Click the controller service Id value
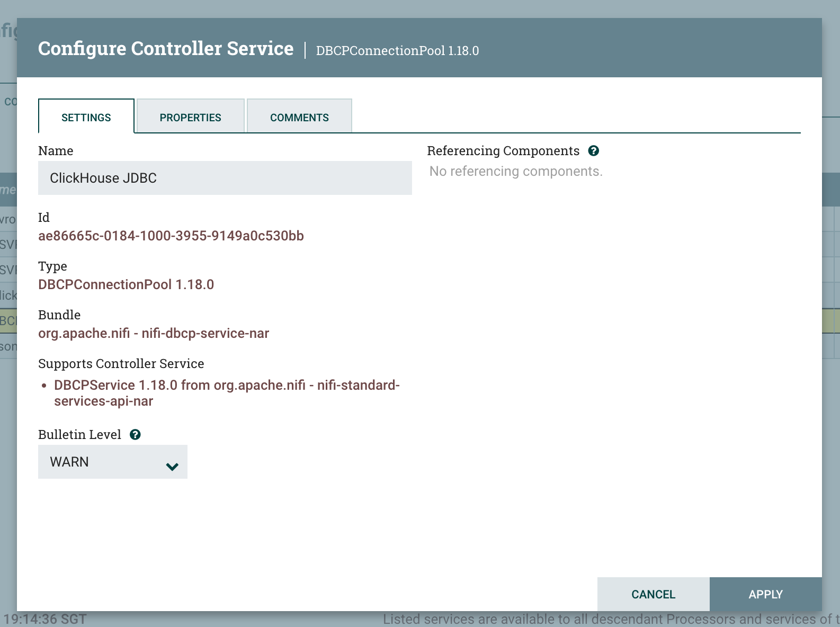 171,236
